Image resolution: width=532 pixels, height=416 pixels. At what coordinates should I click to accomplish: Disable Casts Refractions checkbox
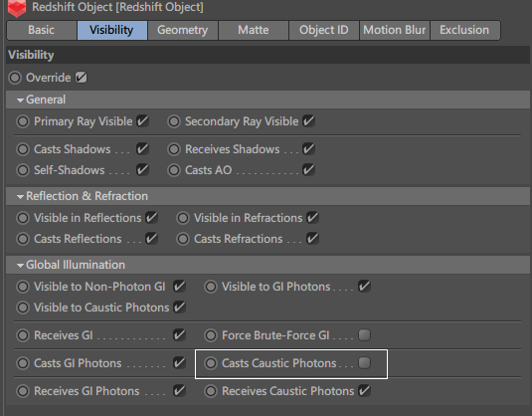(312, 239)
